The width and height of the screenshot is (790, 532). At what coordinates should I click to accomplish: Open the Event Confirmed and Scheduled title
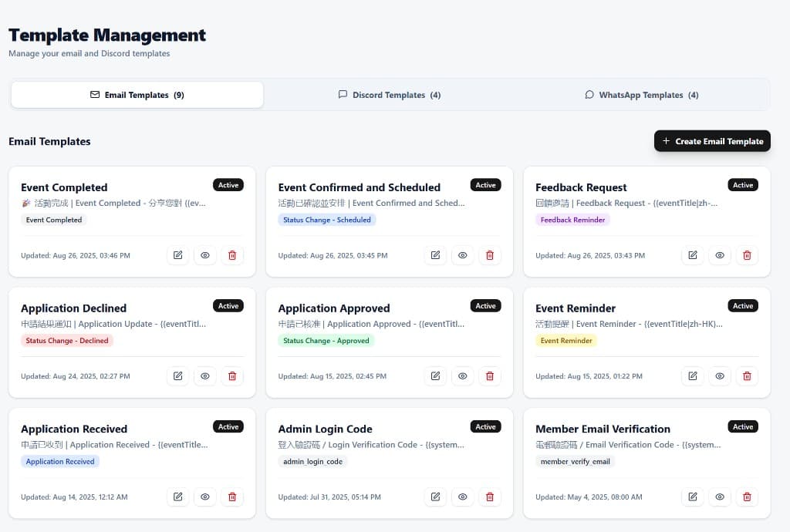click(x=360, y=187)
